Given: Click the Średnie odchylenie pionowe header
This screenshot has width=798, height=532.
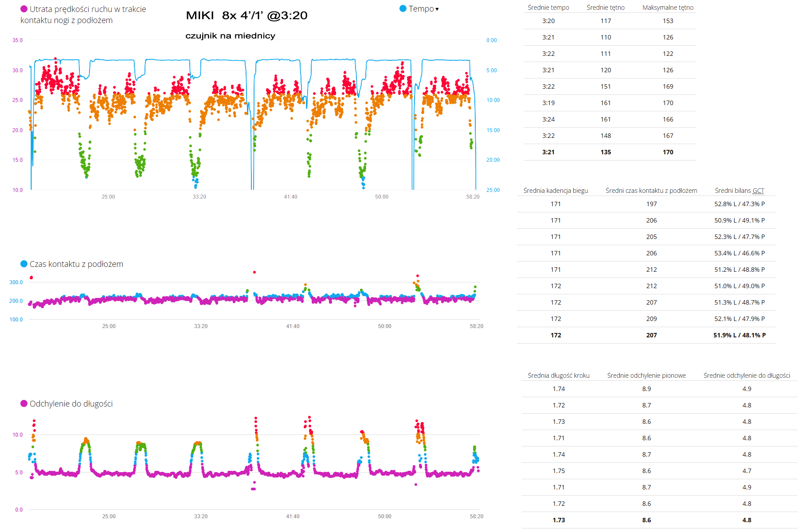Looking at the screenshot, I should pyautogui.click(x=646, y=376).
